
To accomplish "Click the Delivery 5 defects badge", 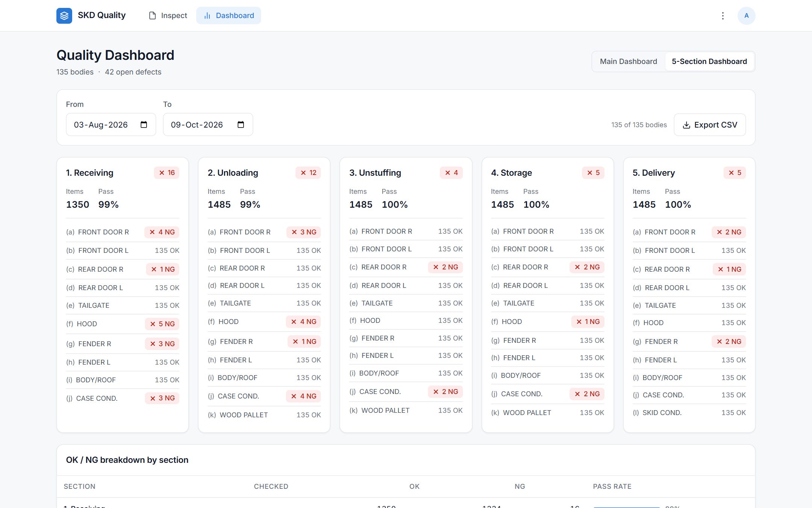I will pyautogui.click(x=735, y=173).
